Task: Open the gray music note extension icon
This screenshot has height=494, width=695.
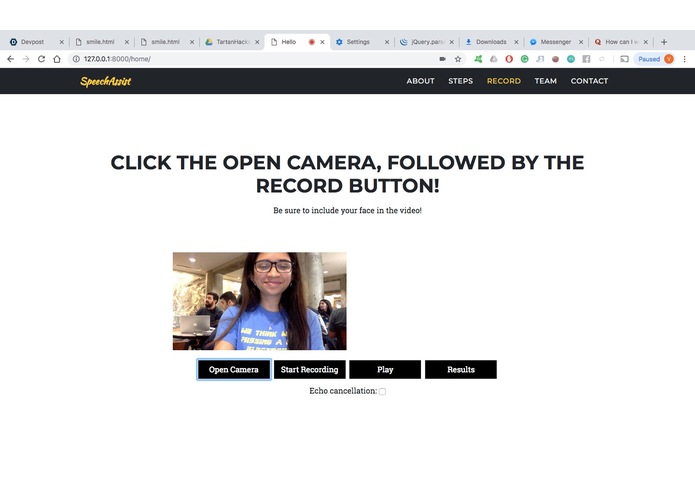Action: pyautogui.click(x=540, y=59)
